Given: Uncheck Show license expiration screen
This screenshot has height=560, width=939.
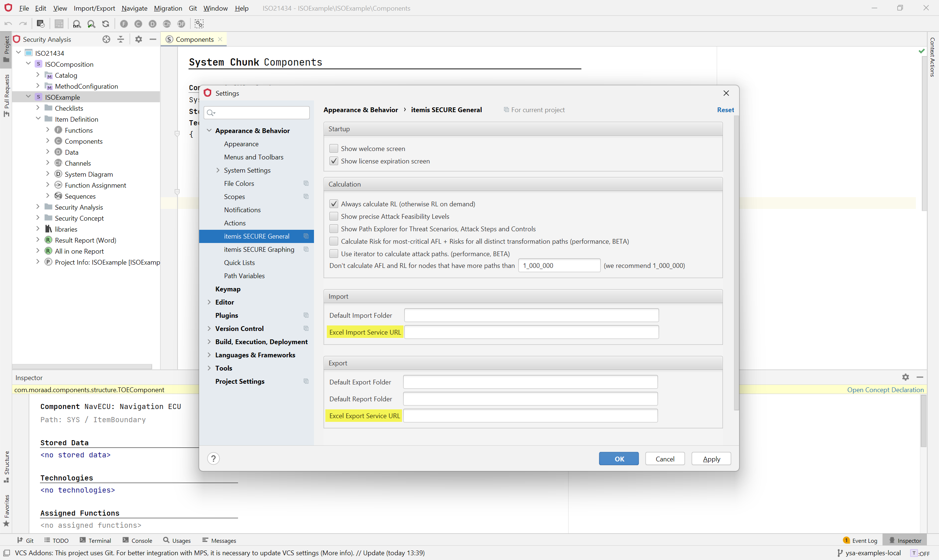Looking at the screenshot, I should coord(334,161).
